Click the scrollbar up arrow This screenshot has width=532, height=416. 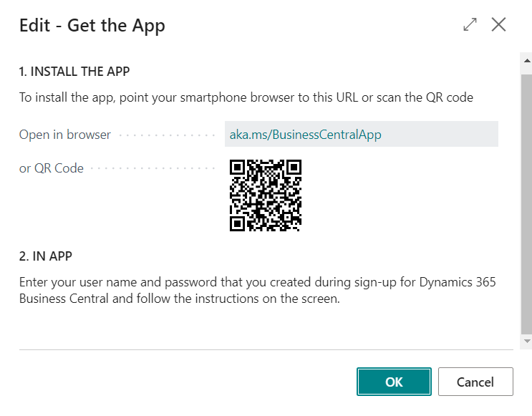pyautogui.click(x=526, y=64)
